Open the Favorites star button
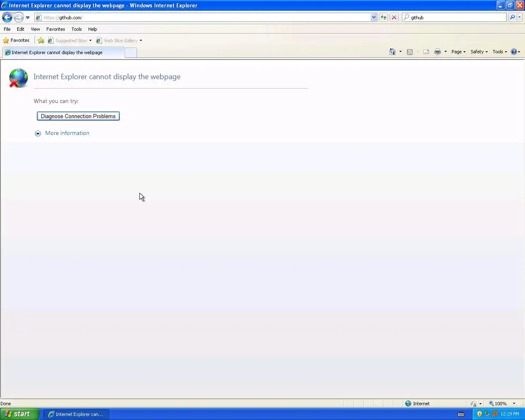The image size is (525, 420). coord(16,40)
